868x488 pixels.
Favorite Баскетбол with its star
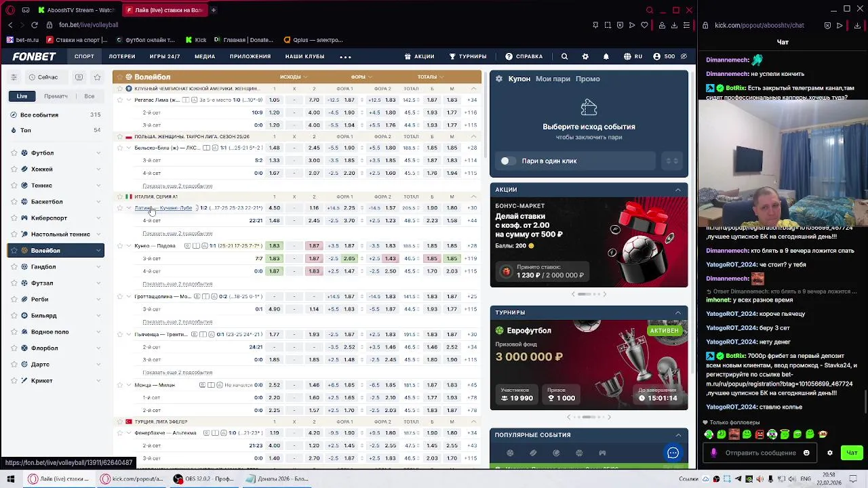coord(14,202)
